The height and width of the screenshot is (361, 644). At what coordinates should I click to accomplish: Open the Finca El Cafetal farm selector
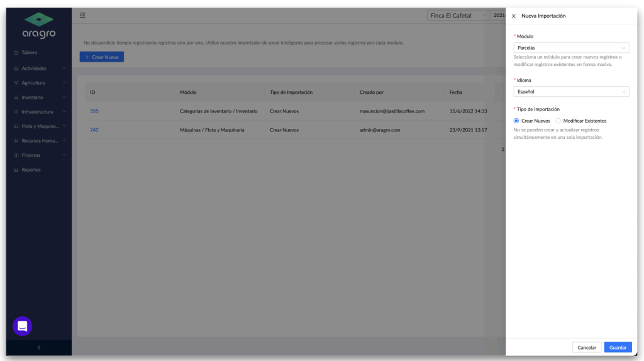458,16
